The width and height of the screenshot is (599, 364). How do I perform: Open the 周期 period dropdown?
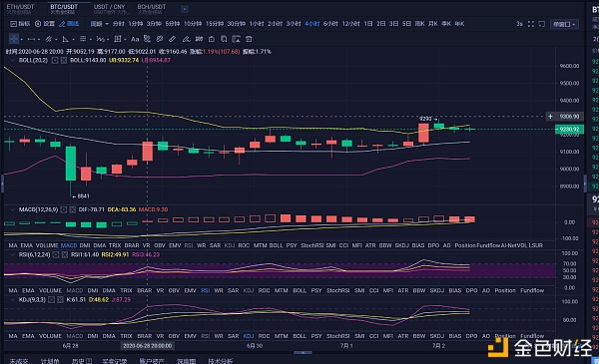point(99,24)
